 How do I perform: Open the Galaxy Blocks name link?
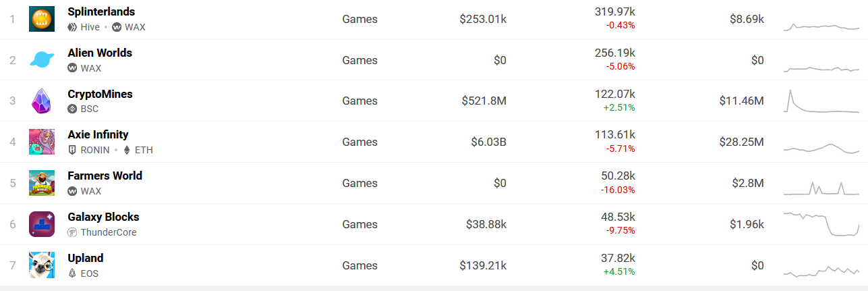103,217
